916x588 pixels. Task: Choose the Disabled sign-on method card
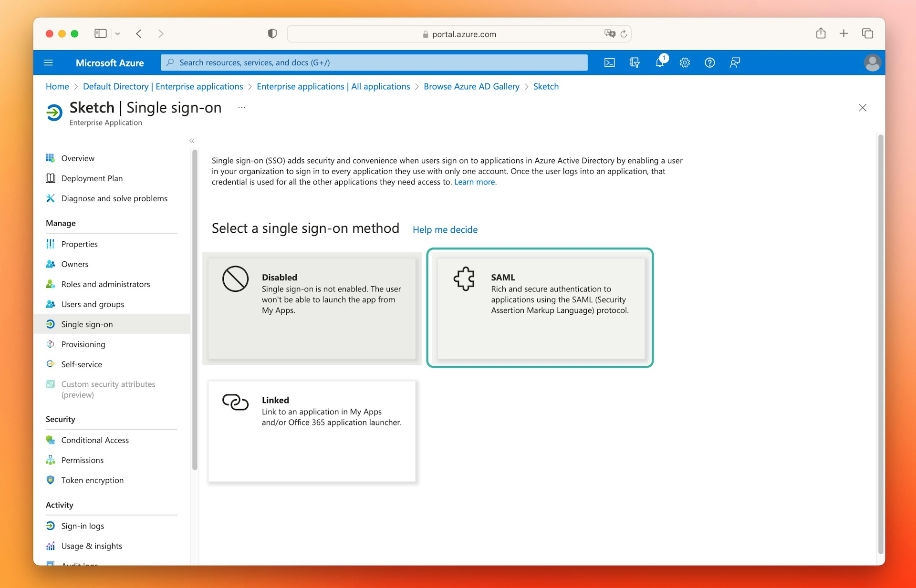coord(312,309)
